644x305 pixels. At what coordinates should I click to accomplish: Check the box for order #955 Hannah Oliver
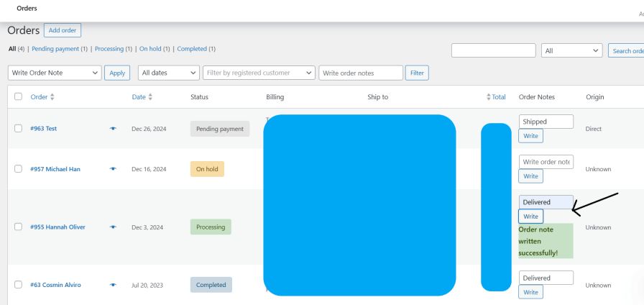[x=18, y=227]
